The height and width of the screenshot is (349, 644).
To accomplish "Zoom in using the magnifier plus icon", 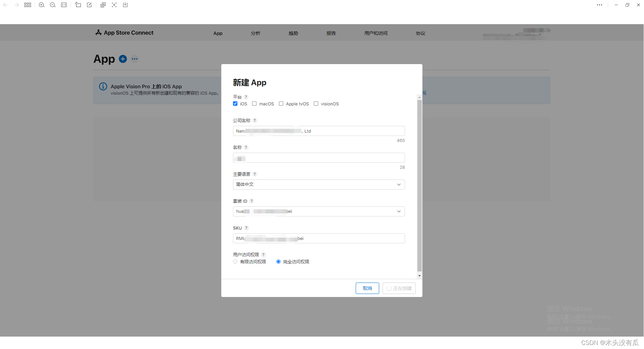I will [x=42, y=5].
